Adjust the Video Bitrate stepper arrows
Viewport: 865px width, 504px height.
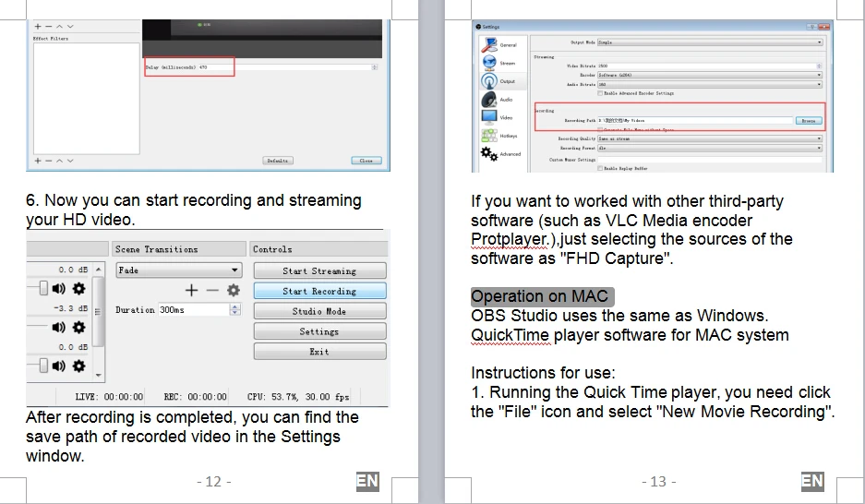819,66
